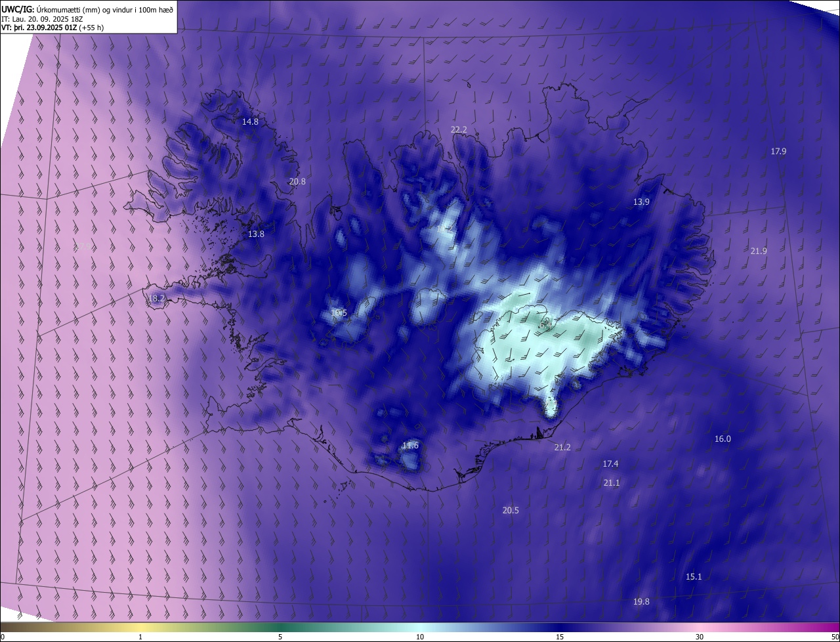Click the VT valid time line
Viewport: 840px width, 642px height.
52,28
